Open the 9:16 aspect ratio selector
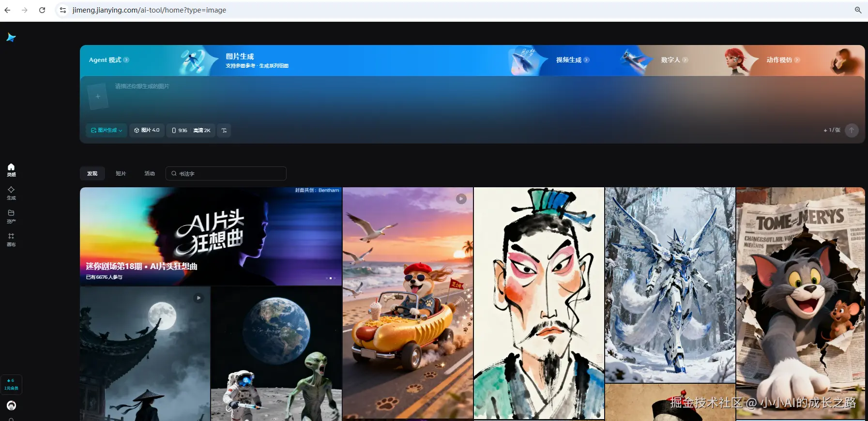Viewport: 868px width, 421px height. click(x=180, y=130)
